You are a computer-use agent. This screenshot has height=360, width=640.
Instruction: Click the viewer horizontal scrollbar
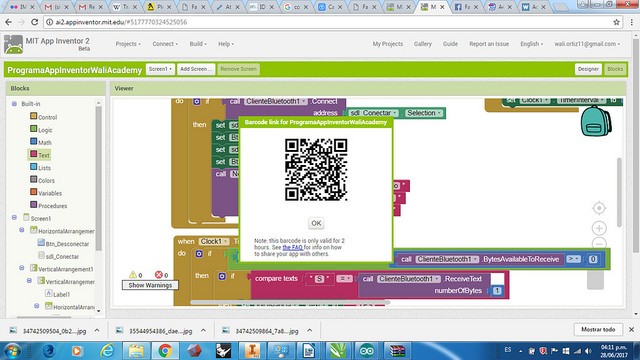coord(290,302)
